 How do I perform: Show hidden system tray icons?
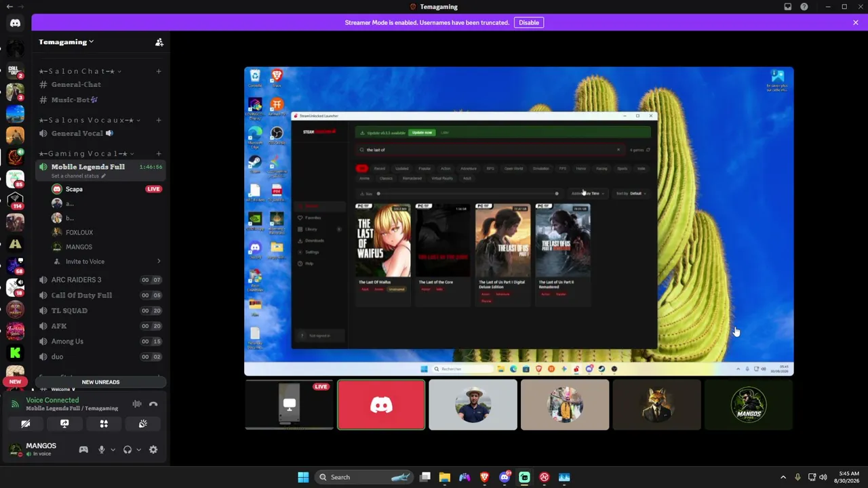783,477
